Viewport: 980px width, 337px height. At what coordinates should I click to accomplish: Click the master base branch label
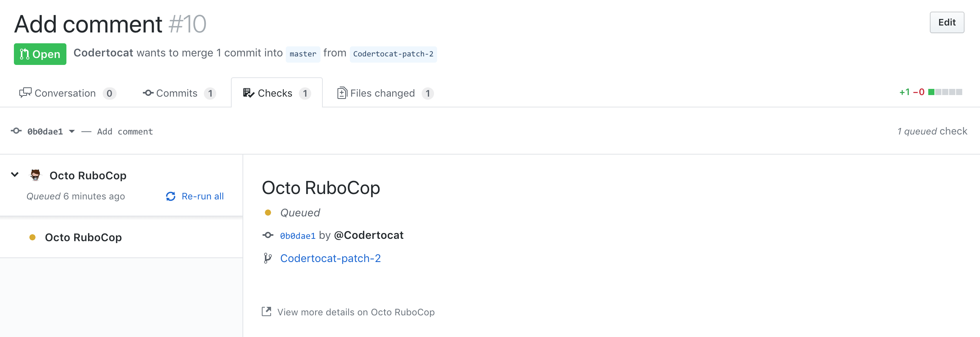coord(303,54)
